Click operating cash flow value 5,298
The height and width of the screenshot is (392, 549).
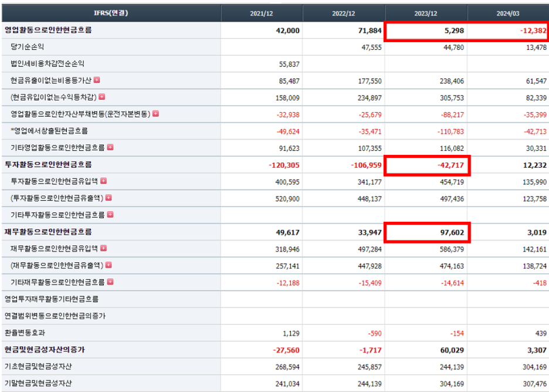pyautogui.click(x=454, y=31)
